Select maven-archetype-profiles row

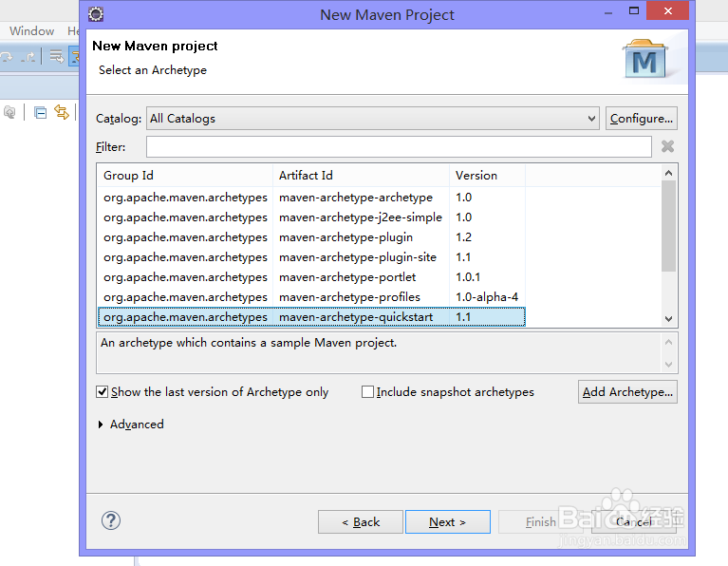(x=311, y=297)
